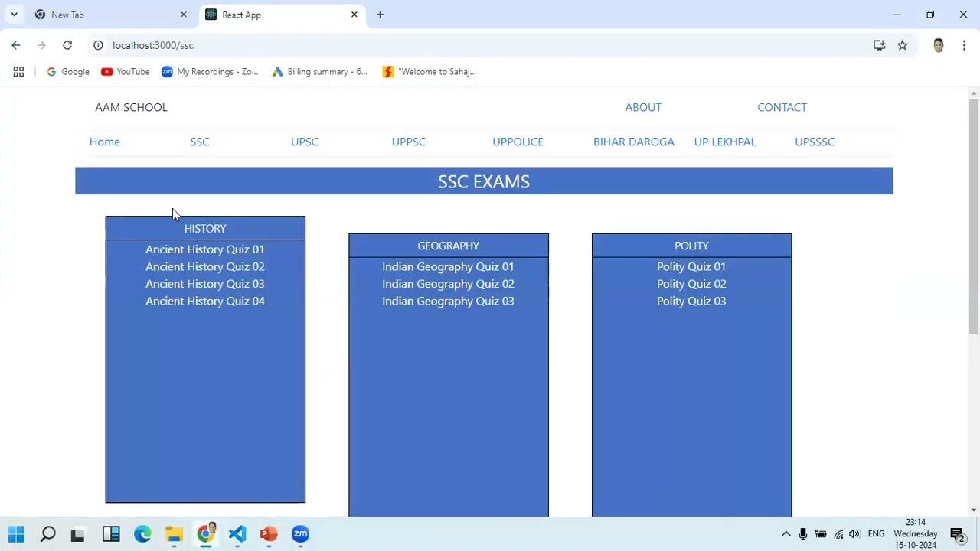Screen dimensions: 980x551
Task: Bookmark this page with the star icon
Action: click(903, 45)
